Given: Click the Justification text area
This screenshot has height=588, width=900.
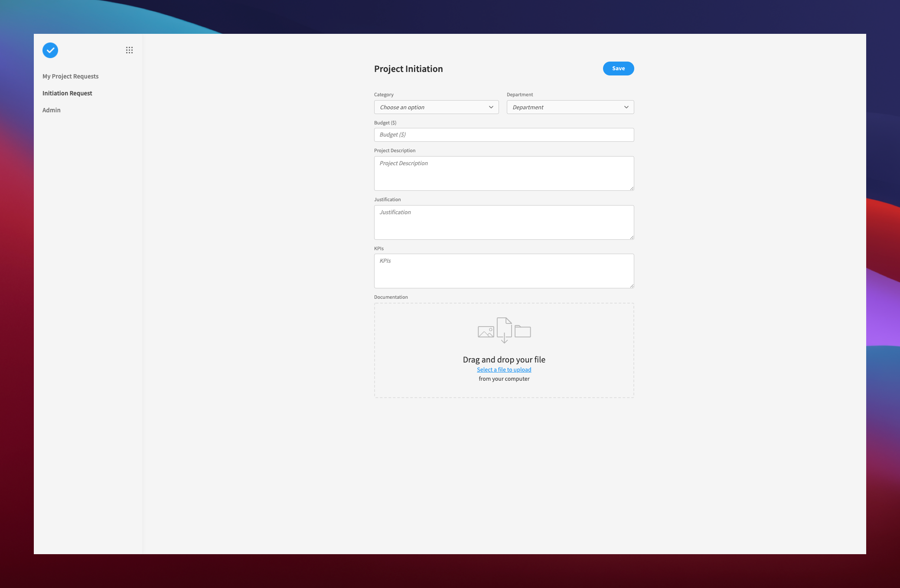Looking at the screenshot, I should pyautogui.click(x=504, y=222).
